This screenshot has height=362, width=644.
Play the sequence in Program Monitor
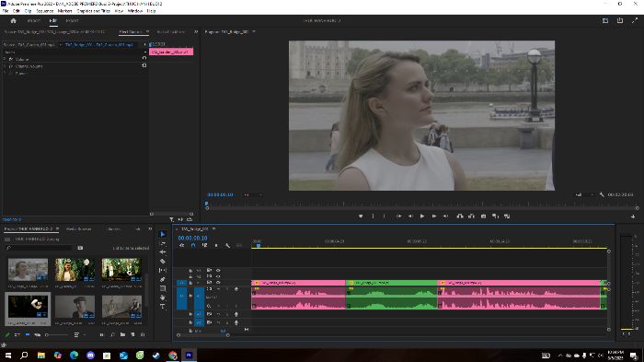(x=421, y=216)
